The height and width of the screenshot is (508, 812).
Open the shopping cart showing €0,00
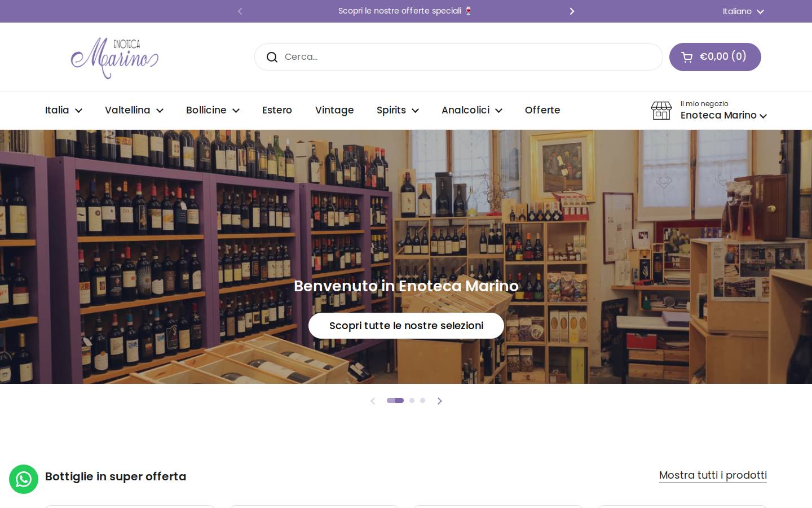tap(715, 57)
